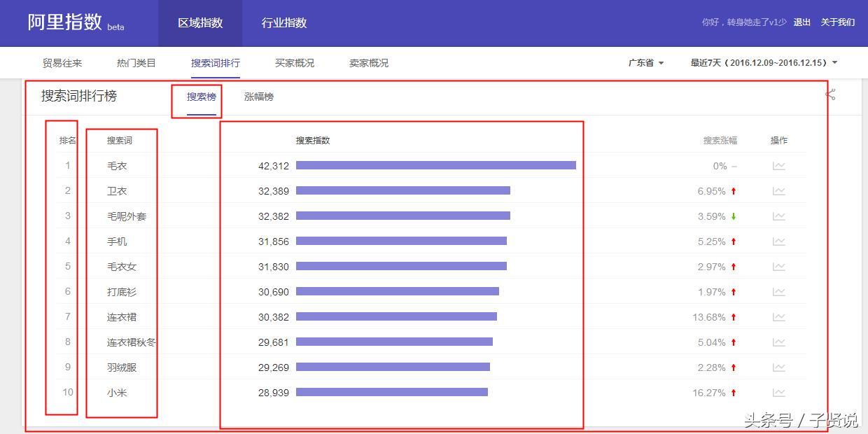
Task: Click the search term 小米
Action: pos(117,393)
